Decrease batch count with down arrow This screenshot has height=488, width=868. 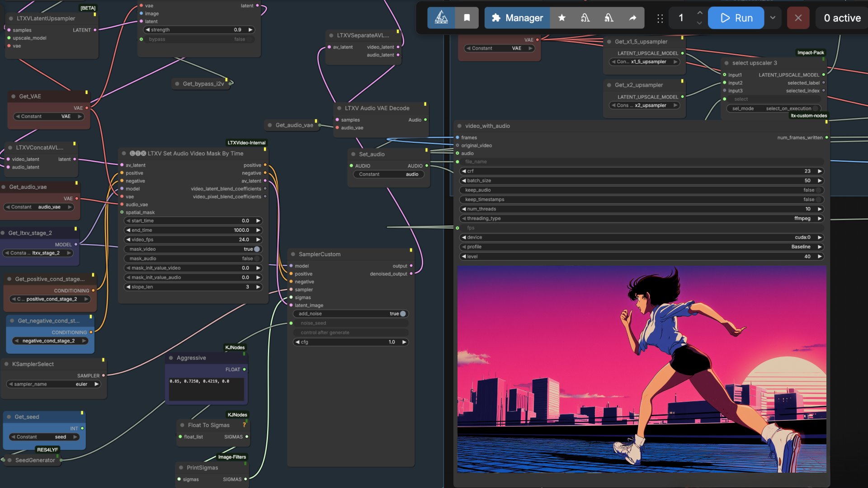pyautogui.click(x=699, y=23)
